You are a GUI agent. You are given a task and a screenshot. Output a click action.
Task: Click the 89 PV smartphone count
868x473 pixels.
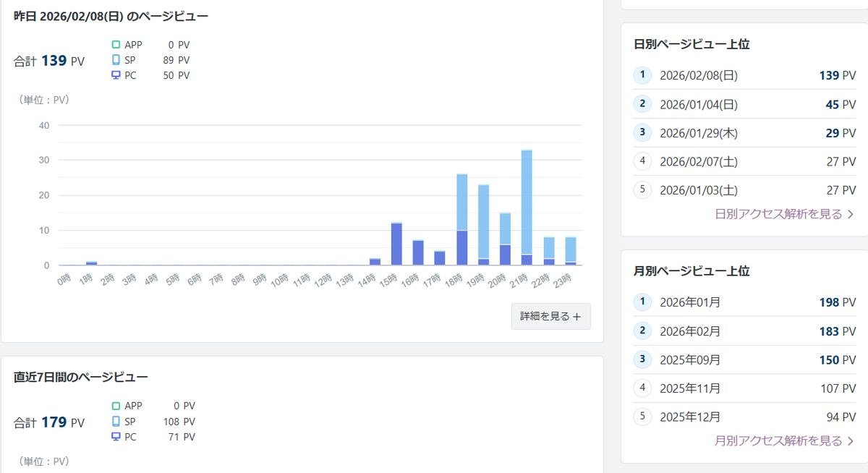(x=176, y=60)
